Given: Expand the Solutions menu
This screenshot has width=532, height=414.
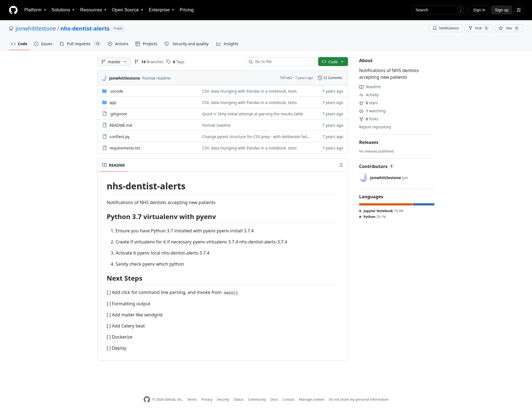Looking at the screenshot, I should pos(63,10).
